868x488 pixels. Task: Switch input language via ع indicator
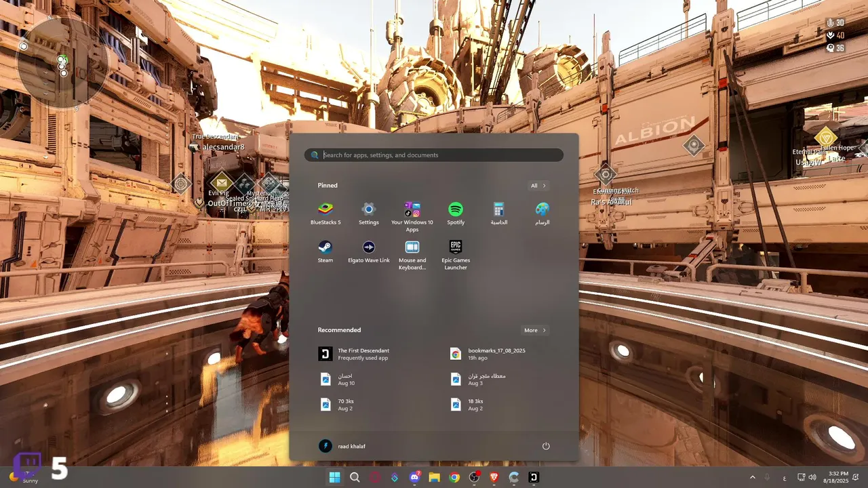click(785, 477)
